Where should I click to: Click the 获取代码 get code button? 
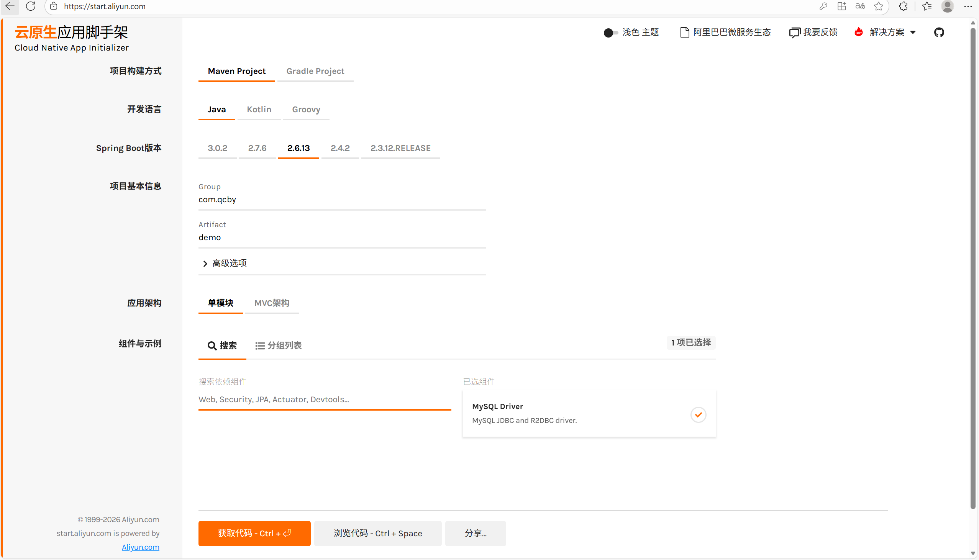[x=254, y=533]
